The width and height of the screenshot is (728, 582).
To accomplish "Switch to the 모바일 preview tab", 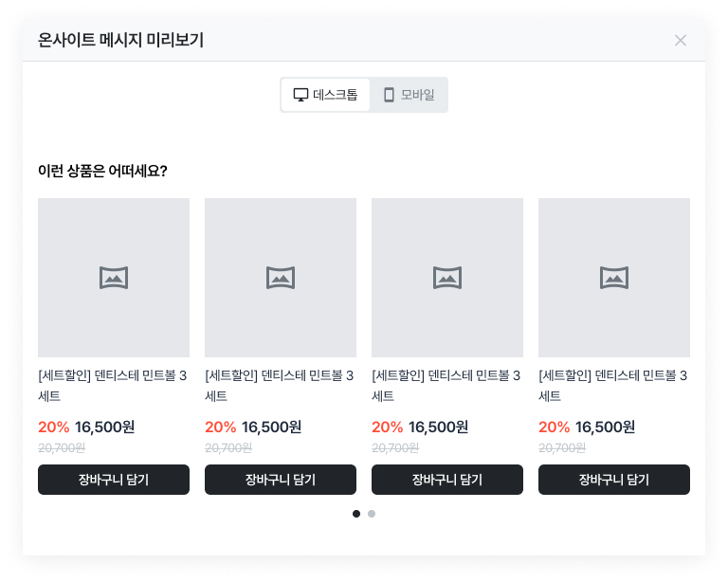I will [409, 95].
